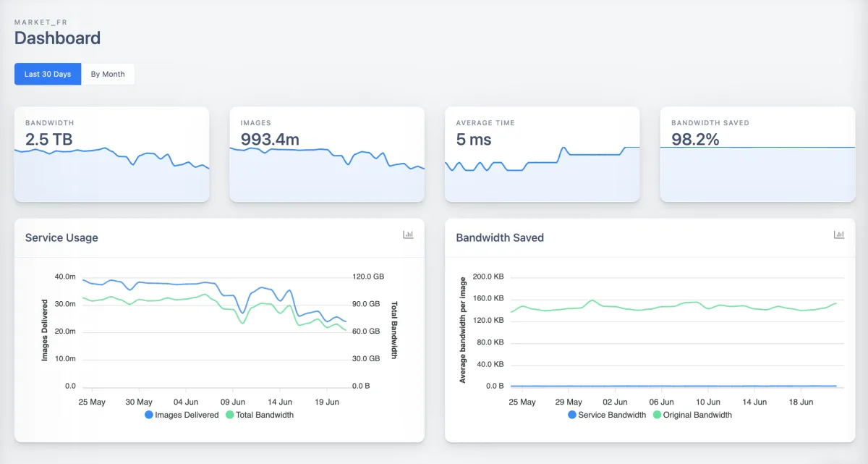Toggle Original Bandwidth legend series

tap(697, 415)
